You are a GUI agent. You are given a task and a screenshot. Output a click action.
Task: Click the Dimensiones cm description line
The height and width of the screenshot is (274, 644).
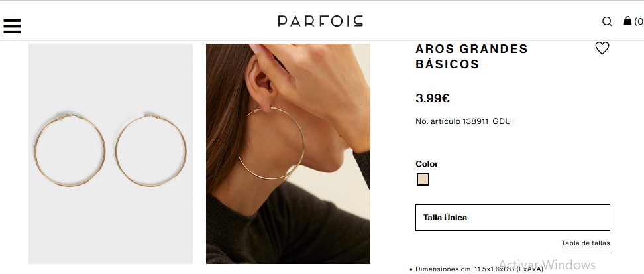tap(479, 269)
